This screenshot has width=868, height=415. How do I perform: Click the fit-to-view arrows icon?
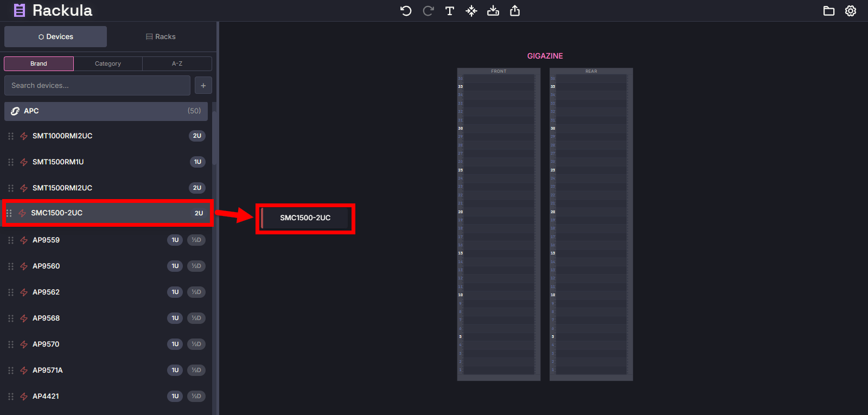click(x=471, y=11)
